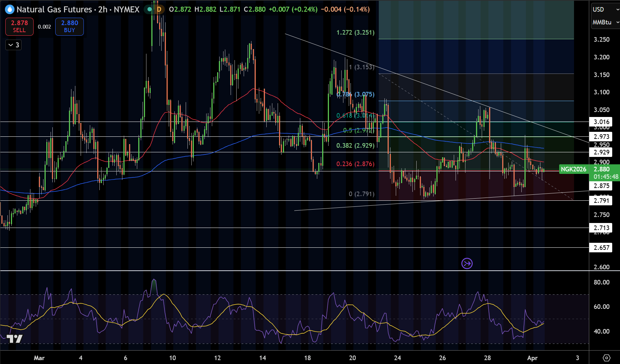Click date 14 on the time axis
Screen dimensions: 620x364
262,358
